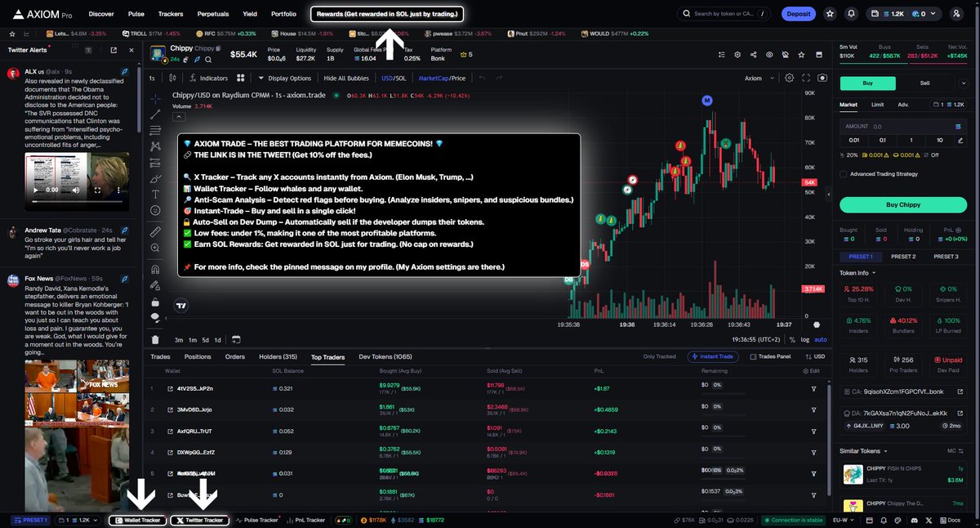Open the emoji sticker tool
The image size is (980, 528).
coord(156,211)
